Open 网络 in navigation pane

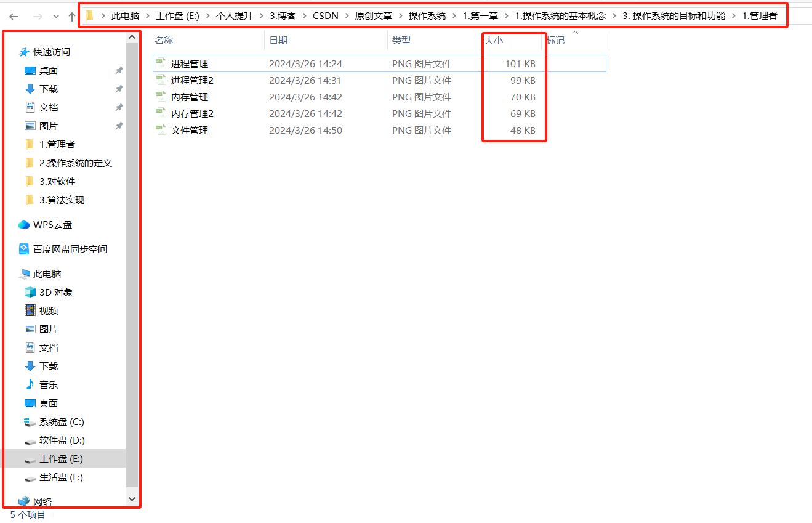coord(42,501)
